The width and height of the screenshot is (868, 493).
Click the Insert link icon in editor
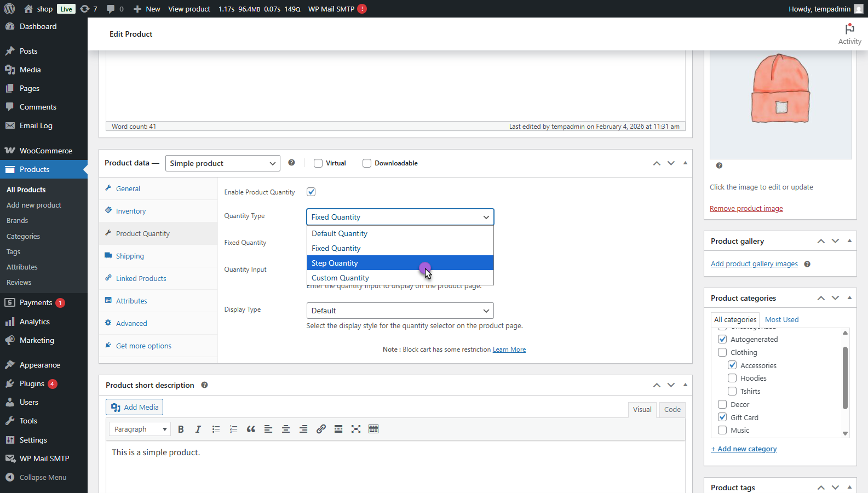(321, 429)
